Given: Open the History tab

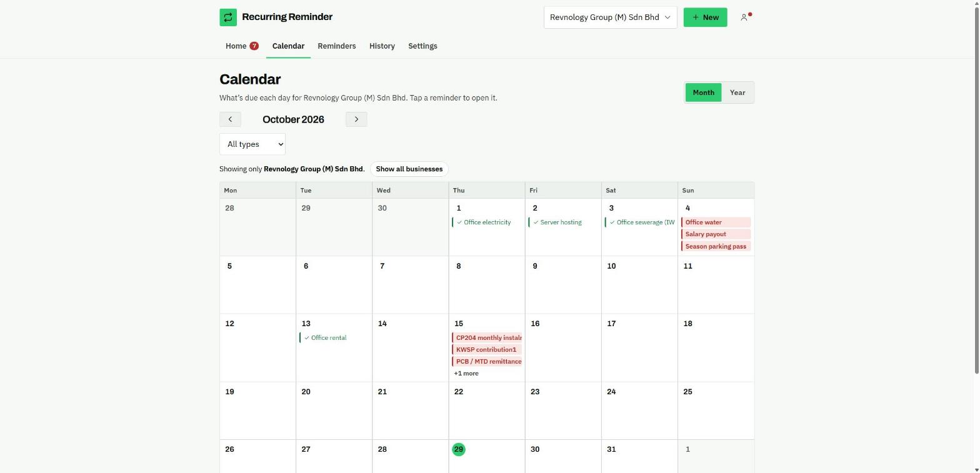Looking at the screenshot, I should (x=382, y=46).
